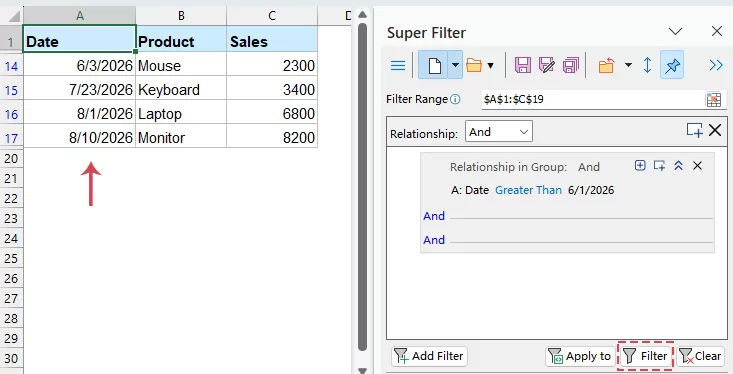The height and width of the screenshot is (374, 733).
Task: Click plus icon to add condition in group
Action: tap(640, 165)
